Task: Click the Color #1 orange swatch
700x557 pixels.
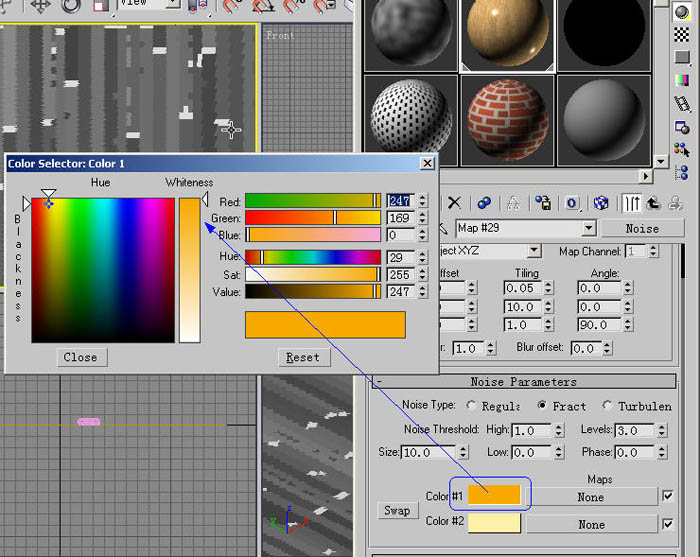Action: tap(494, 495)
